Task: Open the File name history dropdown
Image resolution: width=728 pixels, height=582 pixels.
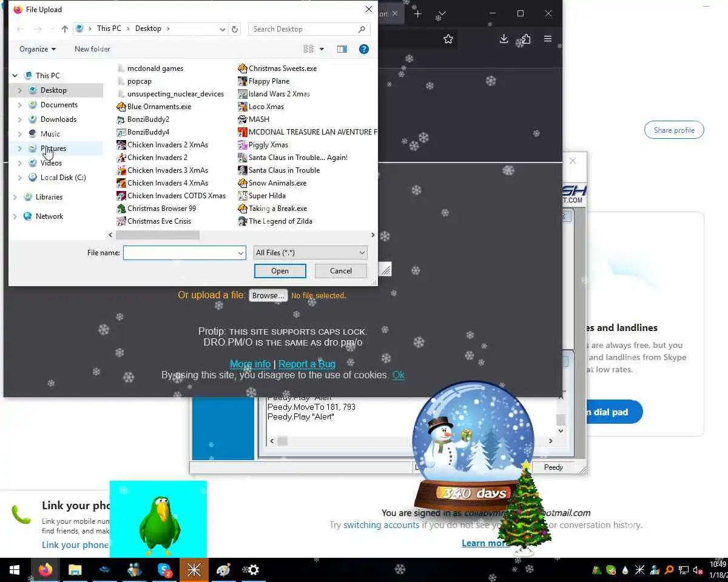Action: tap(241, 253)
